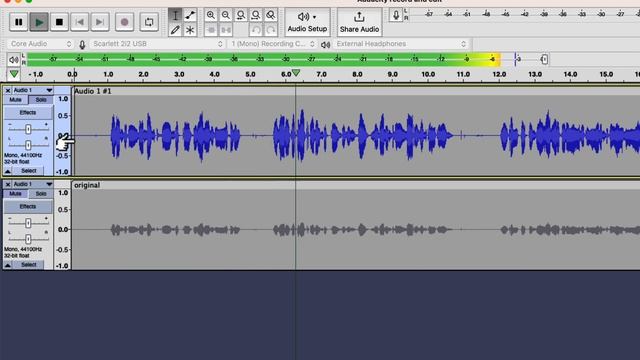Viewport: 640px width, 360px height.
Task: Click the Zoom Toggle icon
Action: coord(271,16)
